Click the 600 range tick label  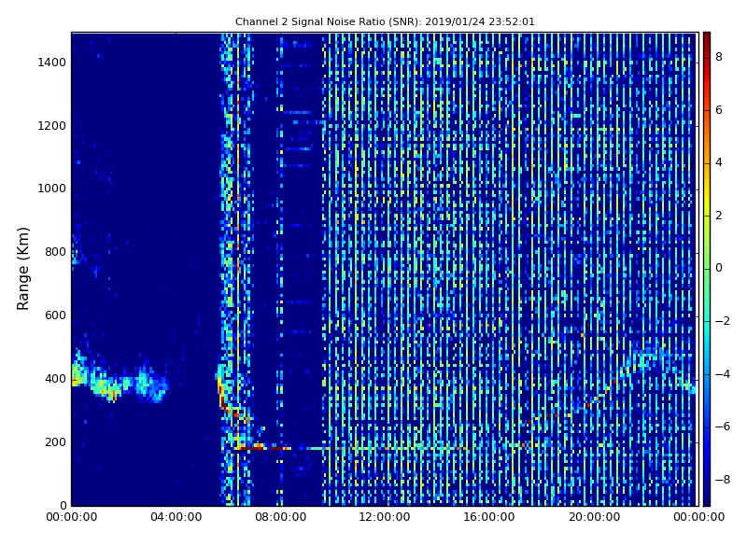point(55,315)
